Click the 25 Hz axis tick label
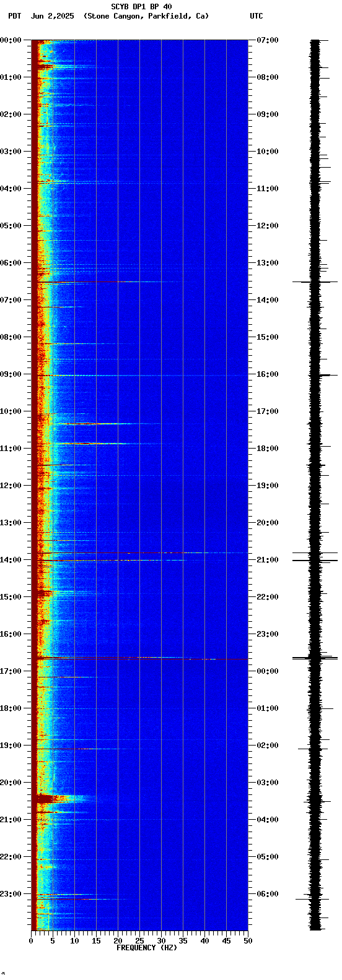 tap(139, 941)
